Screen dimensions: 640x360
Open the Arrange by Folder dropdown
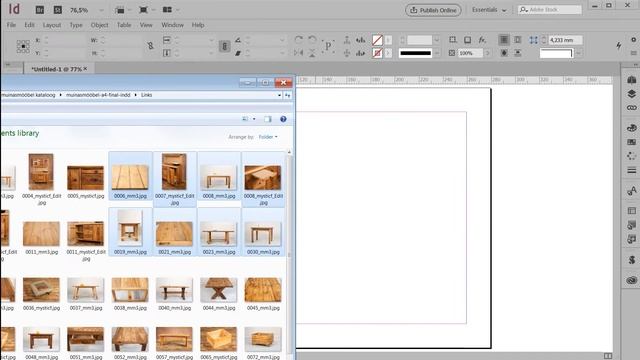click(268, 137)
